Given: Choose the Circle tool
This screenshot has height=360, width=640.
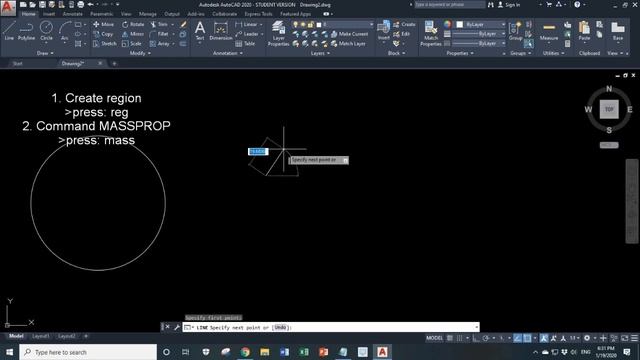Looking at the screenshot, I should coord(46,31).
